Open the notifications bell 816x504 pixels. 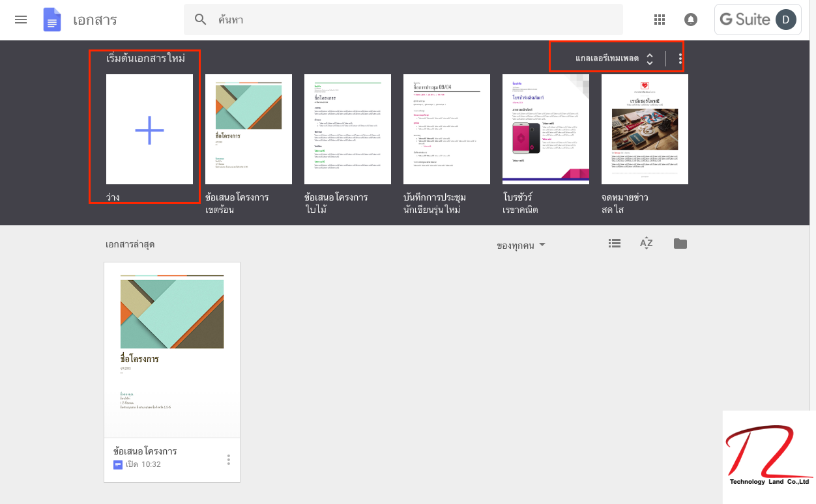tap(690, 20)
